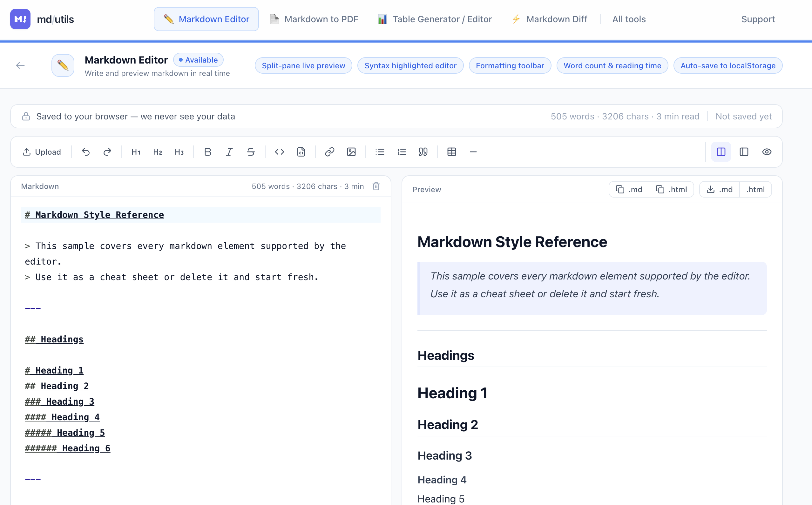Apply italic formatting
812x505 pixels.
[229, 152]
